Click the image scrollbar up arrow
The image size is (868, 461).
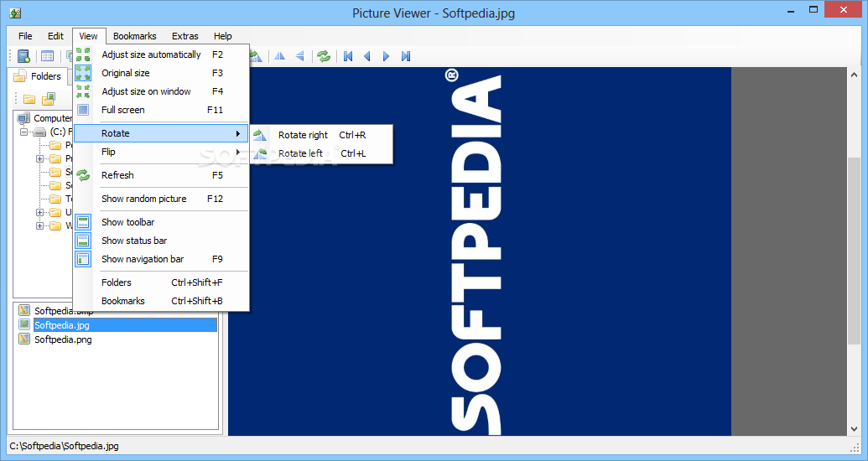click(x=855, y=74)
